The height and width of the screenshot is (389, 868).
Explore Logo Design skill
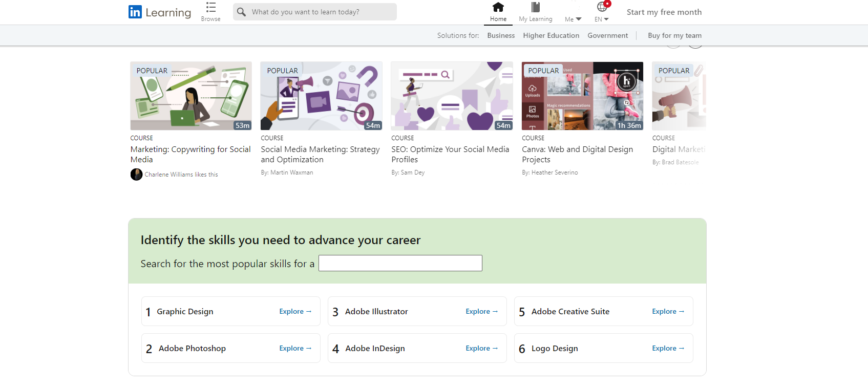pos(668,348)
